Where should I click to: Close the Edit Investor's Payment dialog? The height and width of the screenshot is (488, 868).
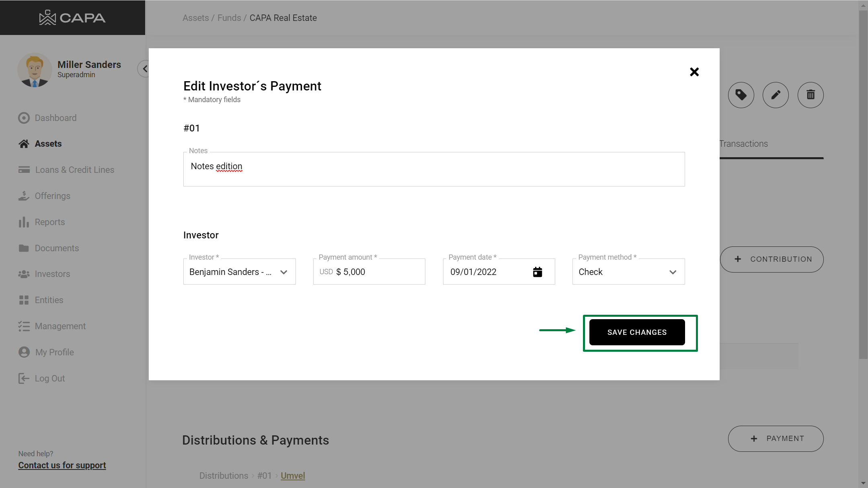click(694, 72)
